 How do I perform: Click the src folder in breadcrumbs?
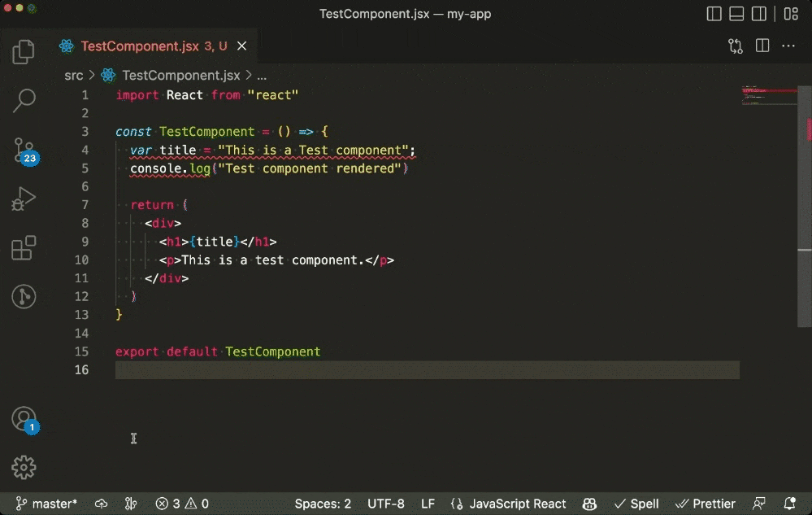(x=74, y=75)
